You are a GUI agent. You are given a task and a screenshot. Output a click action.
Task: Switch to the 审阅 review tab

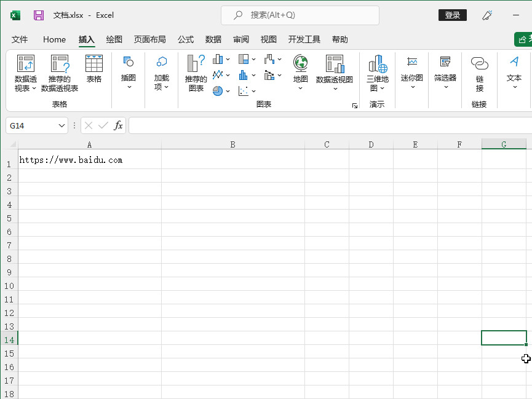241,40
